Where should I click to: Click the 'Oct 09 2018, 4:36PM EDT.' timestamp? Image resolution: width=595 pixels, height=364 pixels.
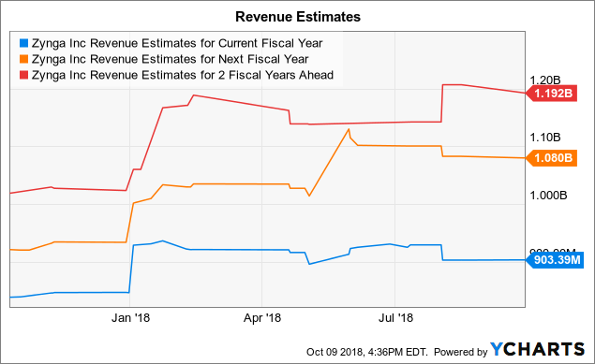pyautogui.click(x=367, y=352)
